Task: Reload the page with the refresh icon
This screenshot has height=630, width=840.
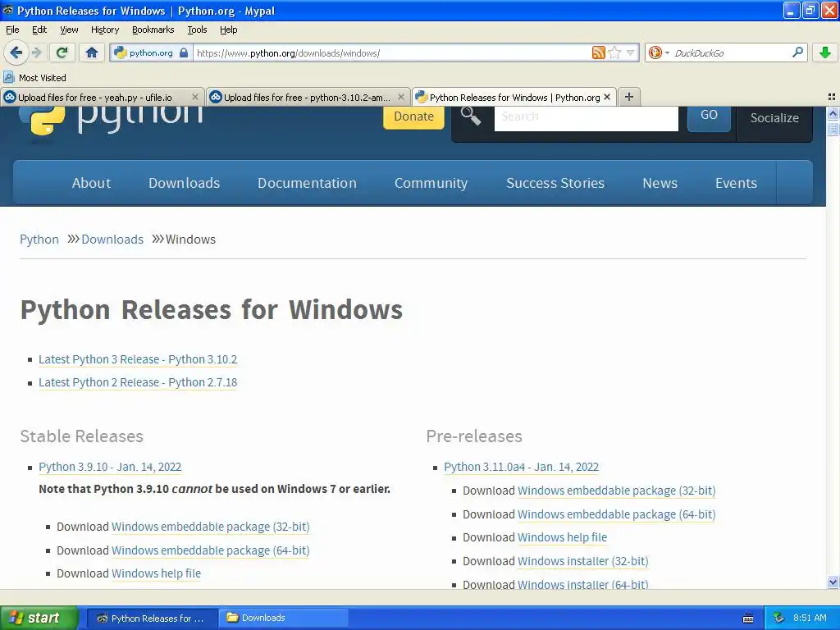Action: (x=62, y=52)
